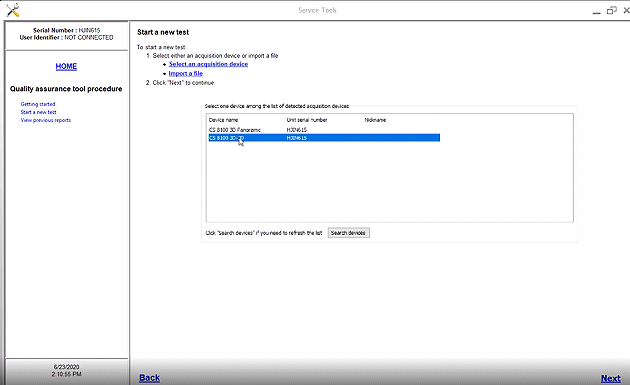Click the Import a file link

186,74
